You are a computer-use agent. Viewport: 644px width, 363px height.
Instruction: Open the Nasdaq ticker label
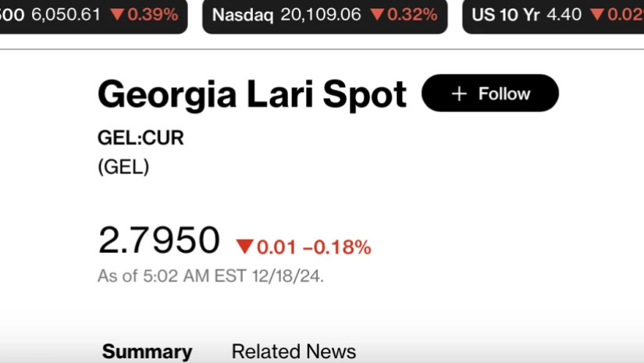[242, 15]
